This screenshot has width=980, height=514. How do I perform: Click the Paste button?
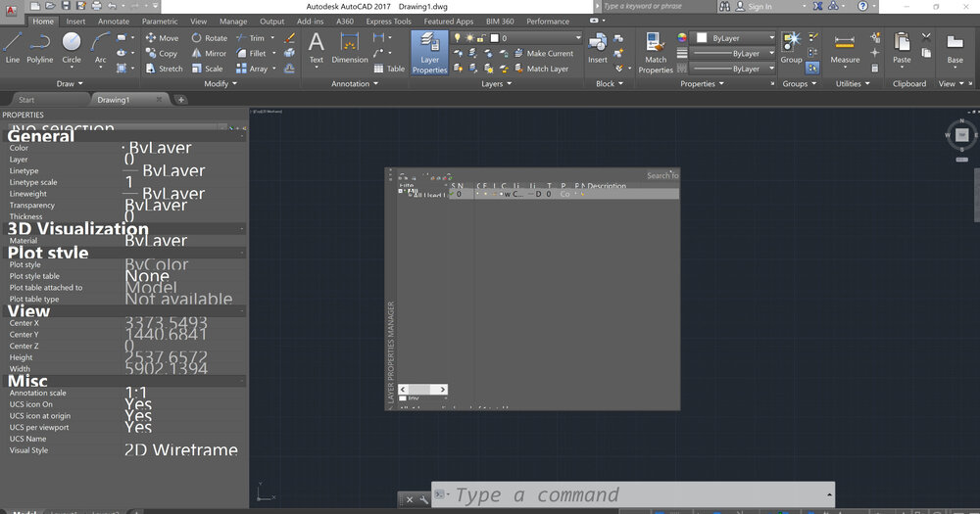[x=902, y=48]
